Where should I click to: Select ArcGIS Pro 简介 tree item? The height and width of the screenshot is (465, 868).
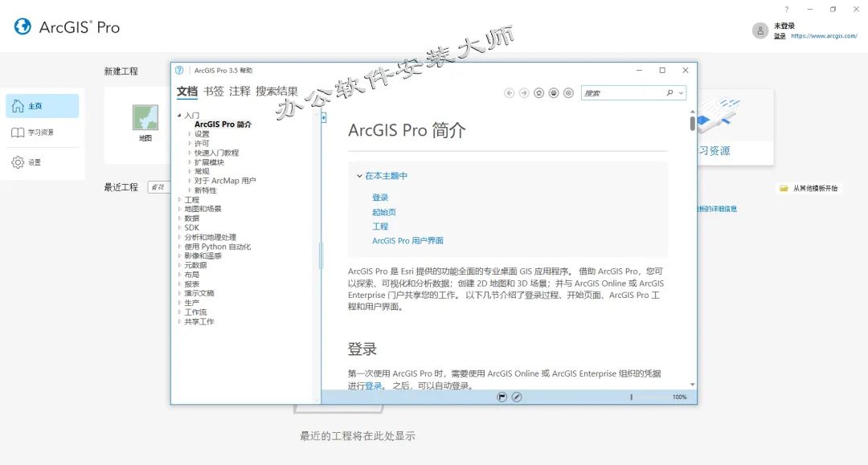pos(223,124)
